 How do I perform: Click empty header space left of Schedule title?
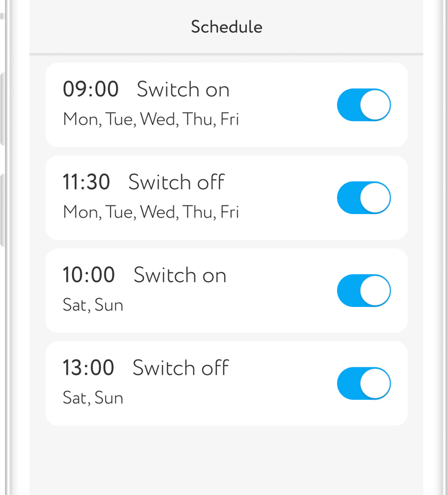click(106, 27)
